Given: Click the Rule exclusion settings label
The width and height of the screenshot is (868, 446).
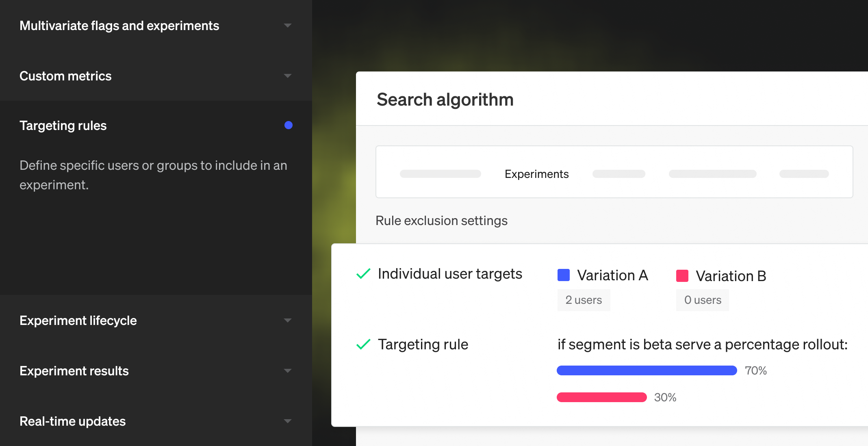Looking at the screenshot, I should coord(441,221).
